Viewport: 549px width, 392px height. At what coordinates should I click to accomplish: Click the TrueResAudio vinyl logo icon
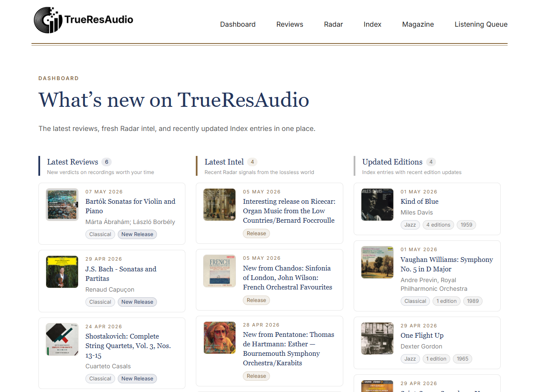pyautogui.click(x=48, y=20)
